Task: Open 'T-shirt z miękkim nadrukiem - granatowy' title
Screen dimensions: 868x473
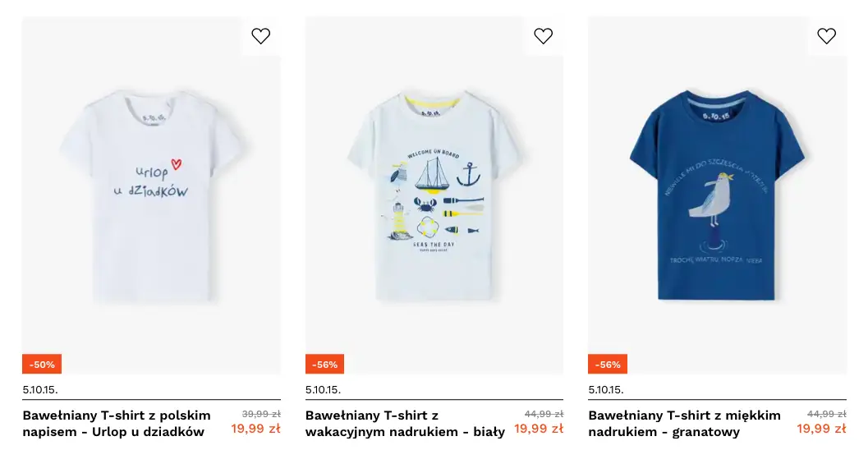Action: click(684, 423)
